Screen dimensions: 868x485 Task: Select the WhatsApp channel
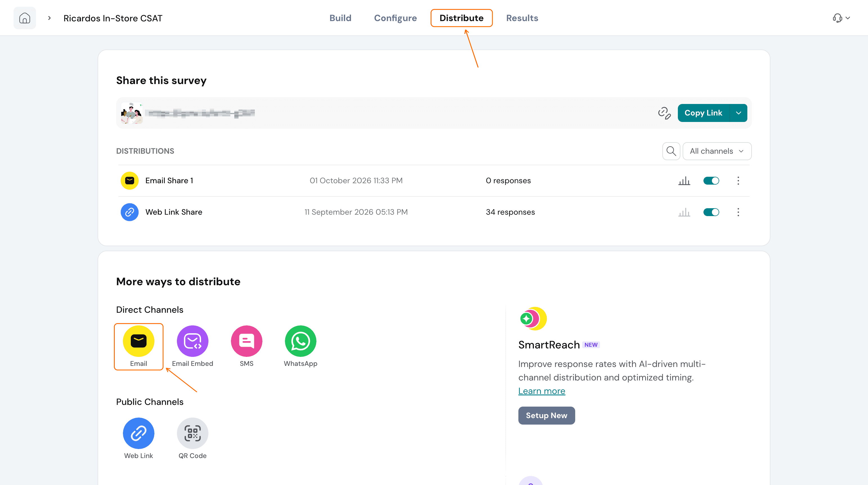point(300,347)
